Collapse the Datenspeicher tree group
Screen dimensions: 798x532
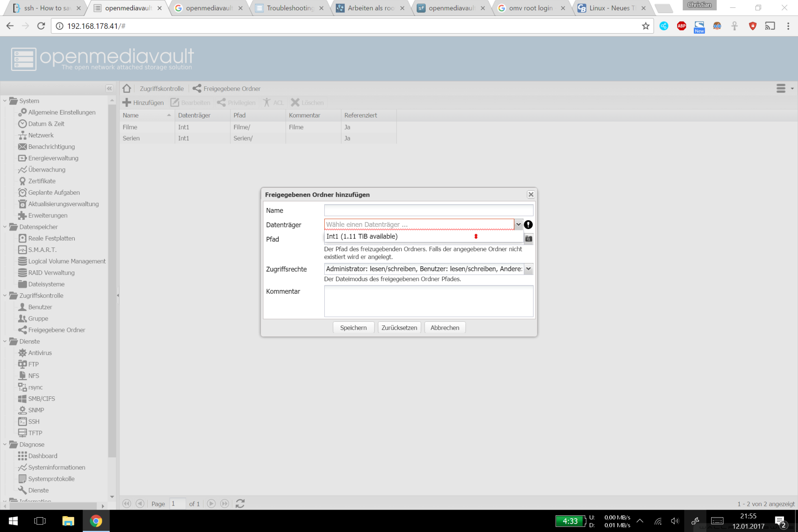[5, 227]
